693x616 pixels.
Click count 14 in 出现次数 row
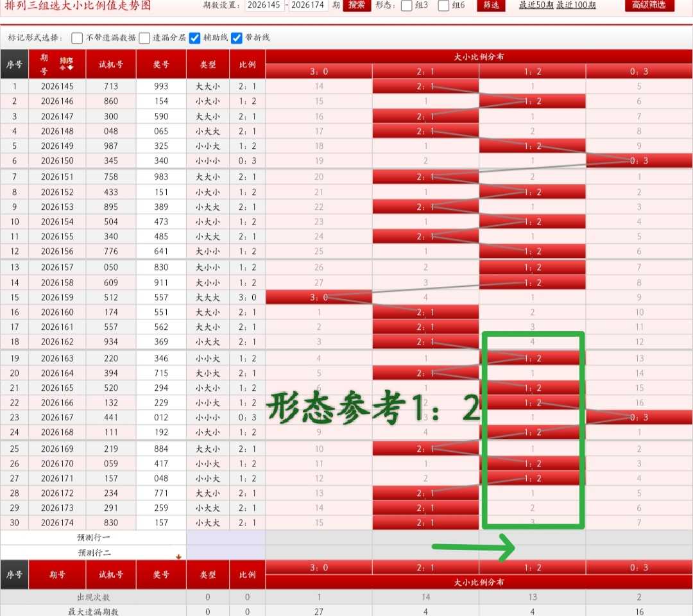tap(425, 597)
